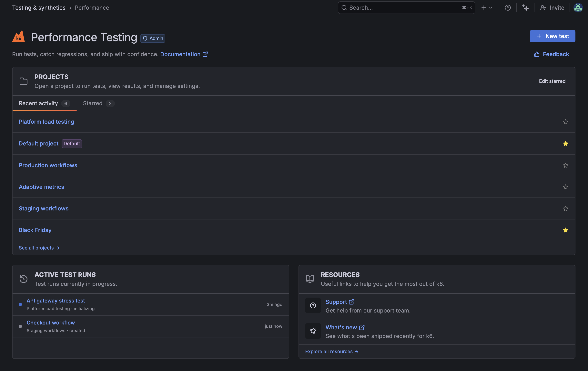Click See all projects
588x371 pixels.
click(x=39, y=248)
